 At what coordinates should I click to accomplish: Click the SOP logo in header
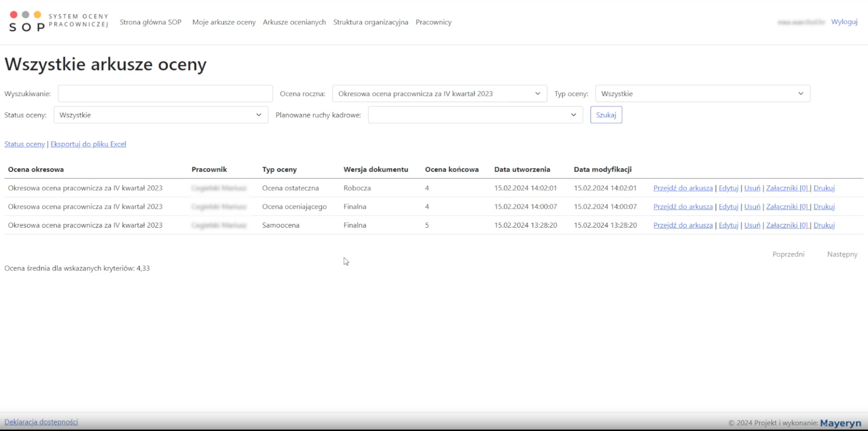tap(58, 21)
